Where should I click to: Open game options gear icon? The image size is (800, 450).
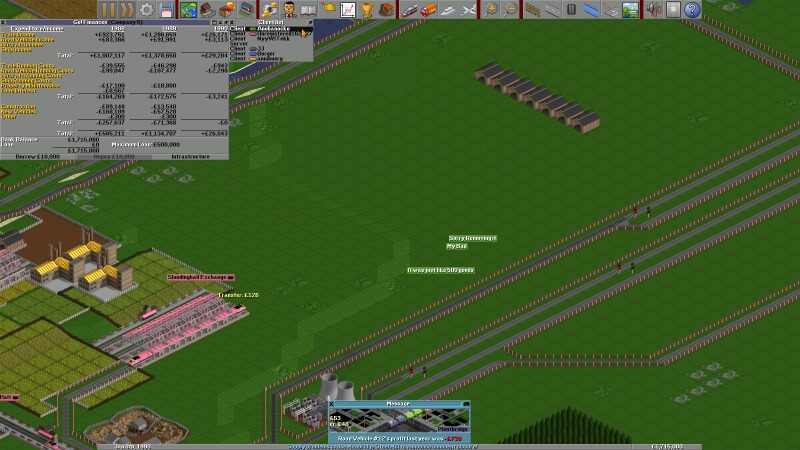coord(146,9)
